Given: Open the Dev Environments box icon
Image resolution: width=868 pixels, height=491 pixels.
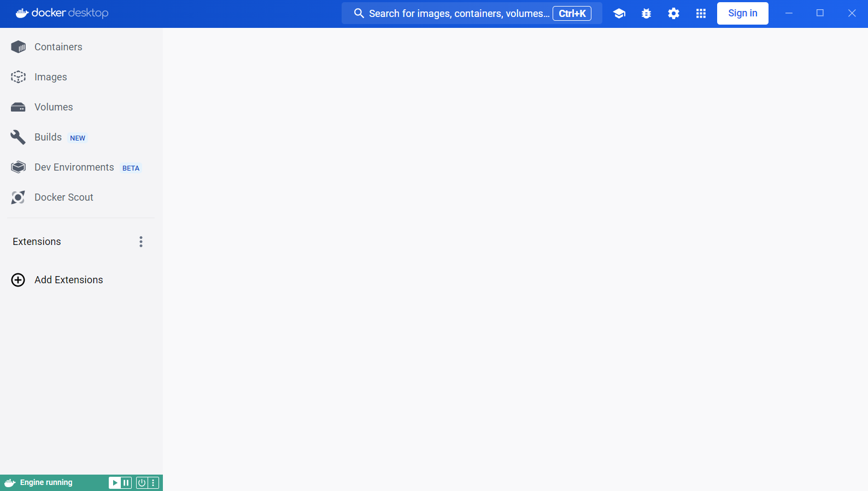Looking at the screenshot, I should tap(18, 167).
